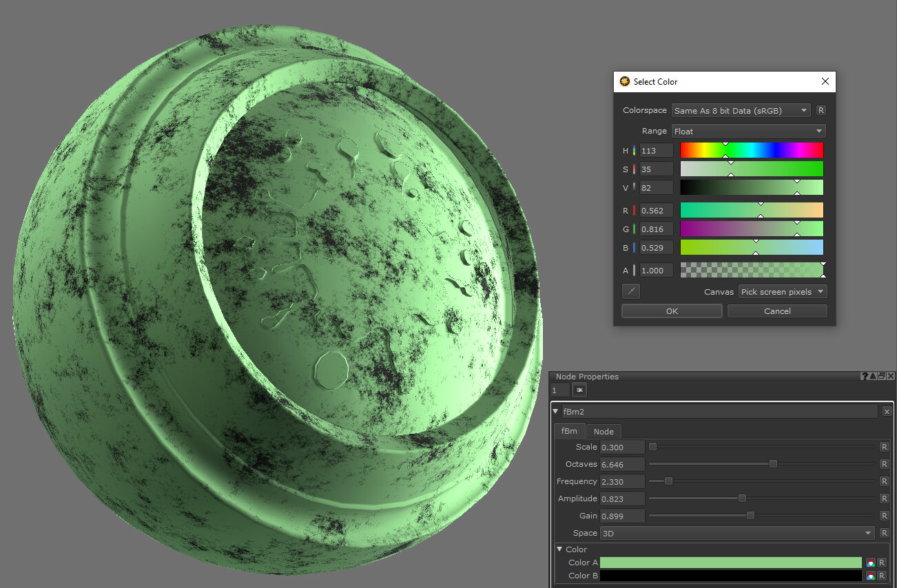Reset the Colorspace setting with R button

[x=821, y=110]
